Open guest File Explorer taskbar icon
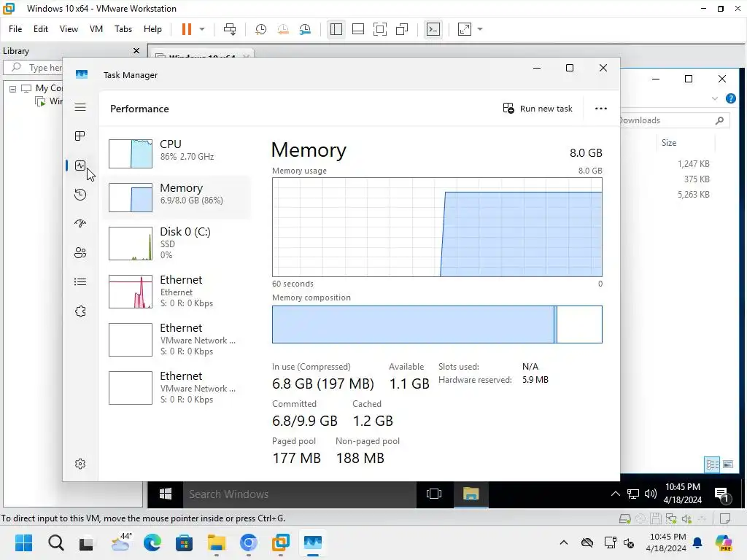The width and height of the screenshot is (747, 560). click(471, 494)
